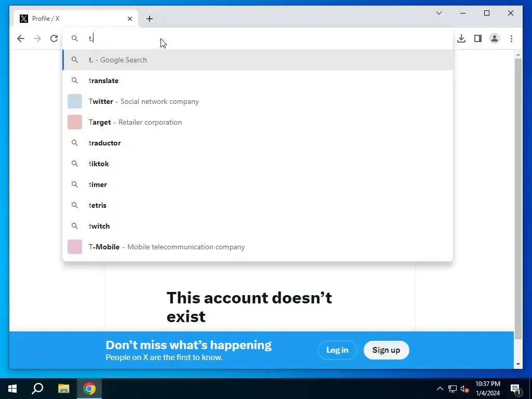
Task: Pick the 'timer' suggestion
Action: click(258, 184)
